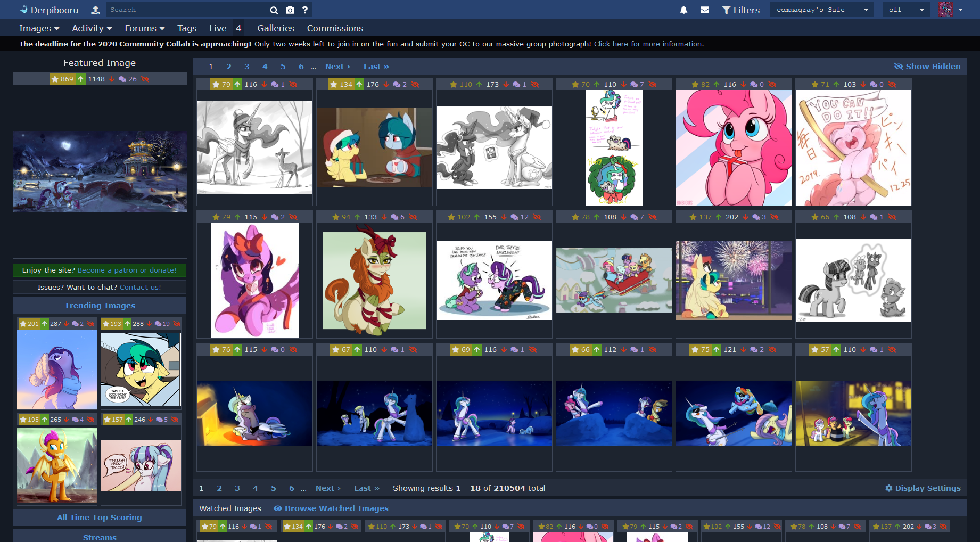Upvote the featured image scoring 1148
The image size is (980, 542).
(x=80, y=79)
